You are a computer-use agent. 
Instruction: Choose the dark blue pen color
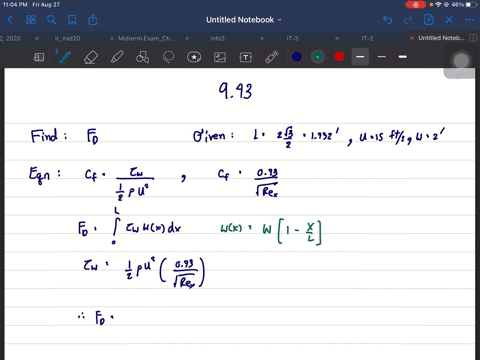click(x=297, y=57)
